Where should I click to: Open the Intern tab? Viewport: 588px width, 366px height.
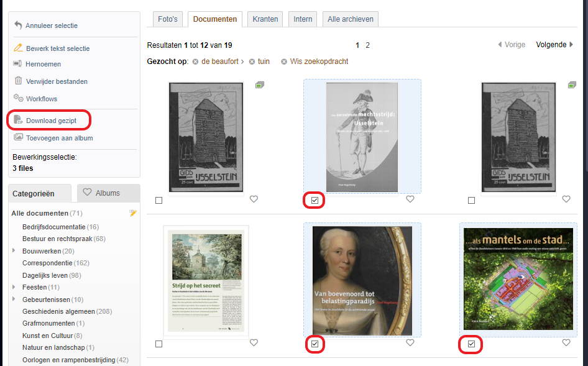[x=303, y=19]
